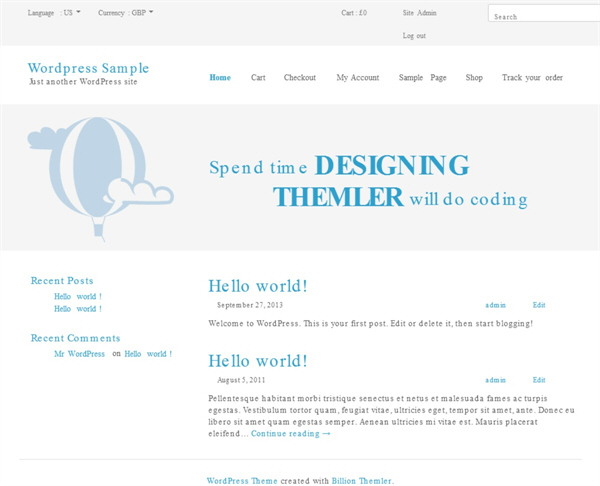This screenshot has width=600, height=486.
Task: Select Track your order in navigation
Action: point(532,77)
